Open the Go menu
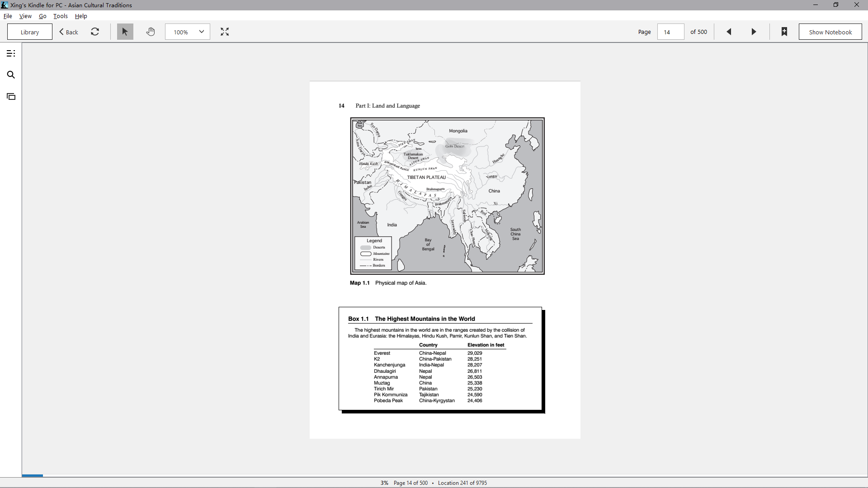The width and height of the screenshot is (868, 488). pyautogui.click(x=42, y=16)
